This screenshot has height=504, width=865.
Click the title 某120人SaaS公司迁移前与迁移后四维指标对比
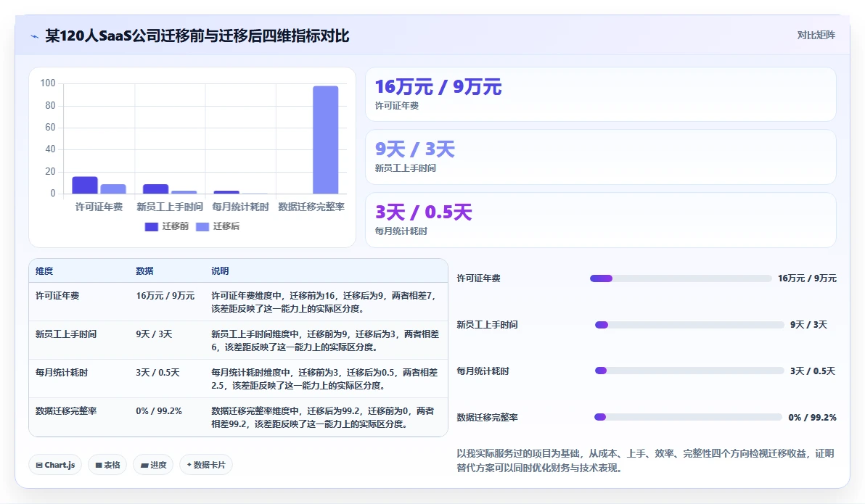coord(197,36)
